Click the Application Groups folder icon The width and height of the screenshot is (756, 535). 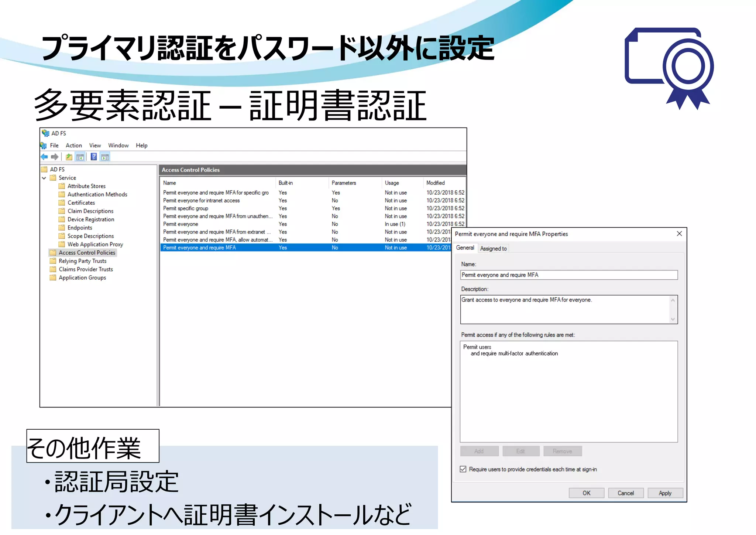[53, 278]
